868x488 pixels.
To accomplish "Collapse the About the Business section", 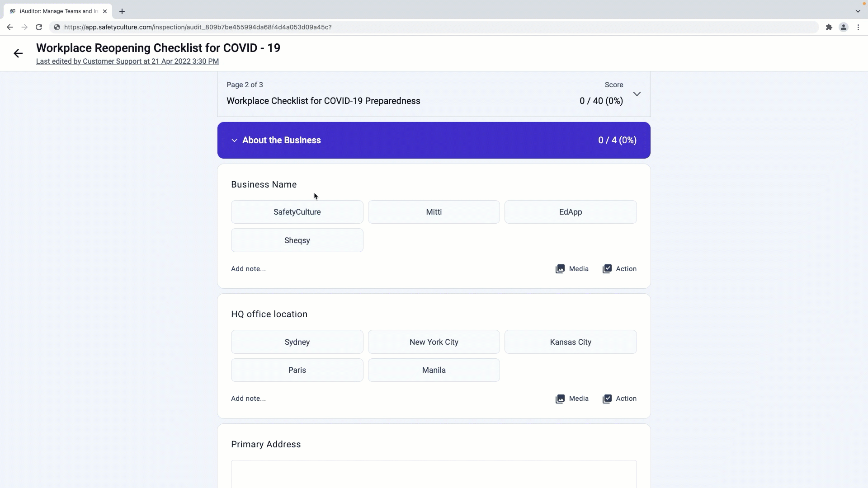I will (x=234, y=141).
